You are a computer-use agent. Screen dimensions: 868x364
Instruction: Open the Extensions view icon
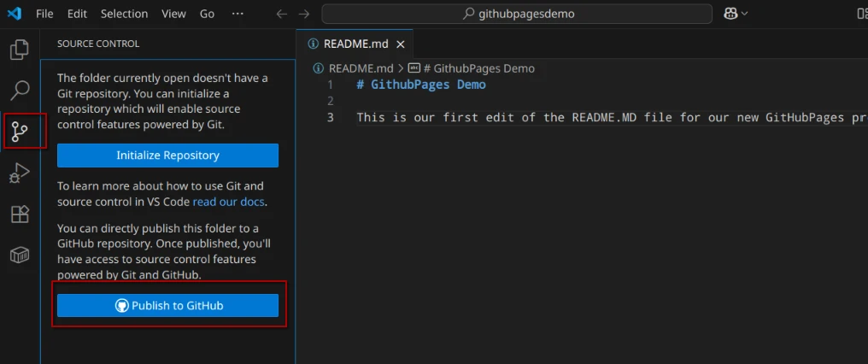click(19, 214)
